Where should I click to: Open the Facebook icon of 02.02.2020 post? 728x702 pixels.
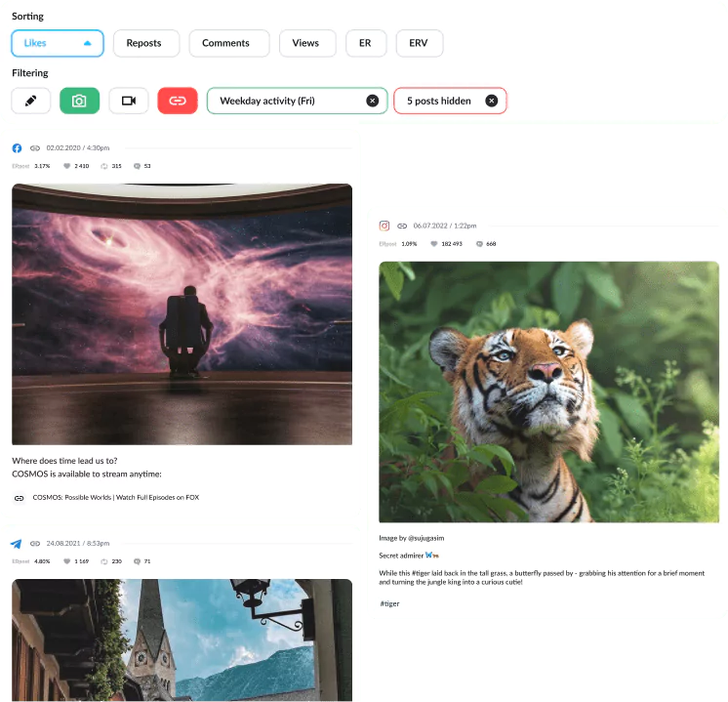[x=17, y=148]
